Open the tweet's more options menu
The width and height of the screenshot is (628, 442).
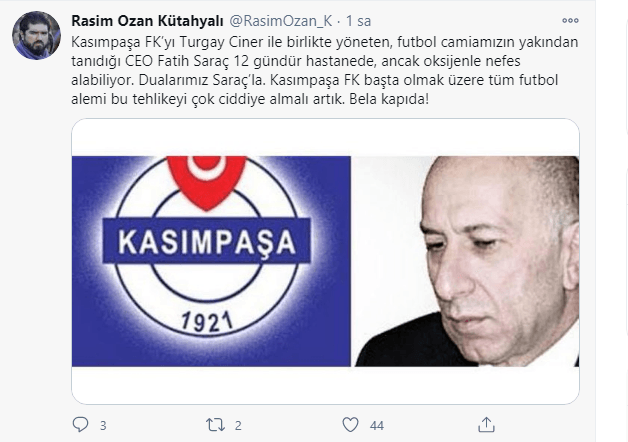pos(570,20)
